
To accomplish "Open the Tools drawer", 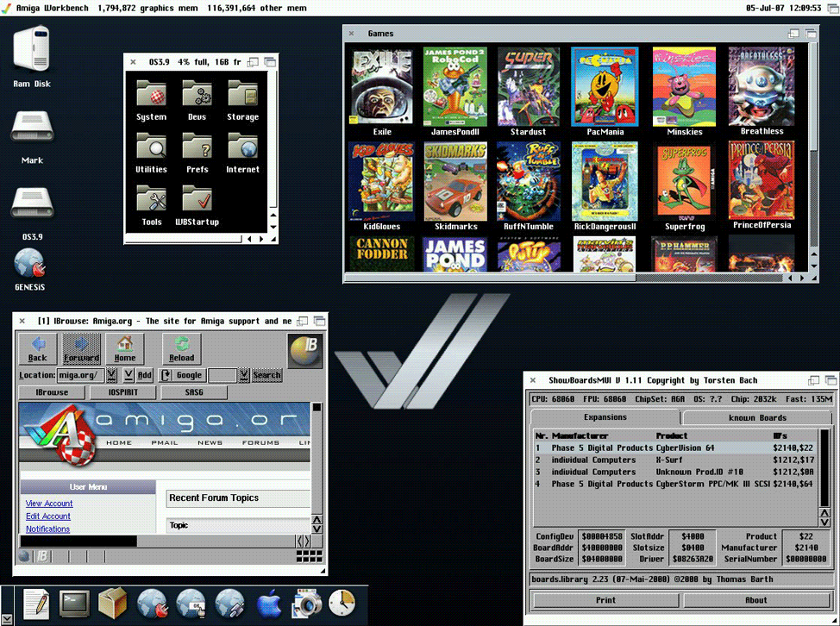I will pyautogui.click(x=151, y=198).
